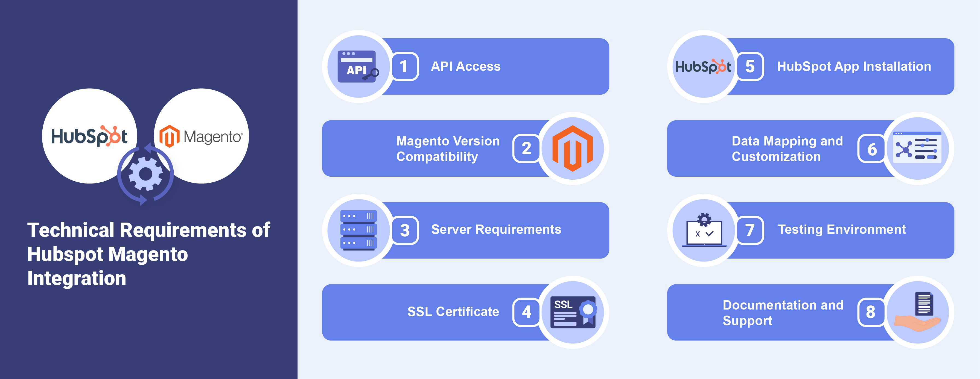Click the number 1 badge
The height and width of the screenshot is (379, 980).
pos(405,67)
